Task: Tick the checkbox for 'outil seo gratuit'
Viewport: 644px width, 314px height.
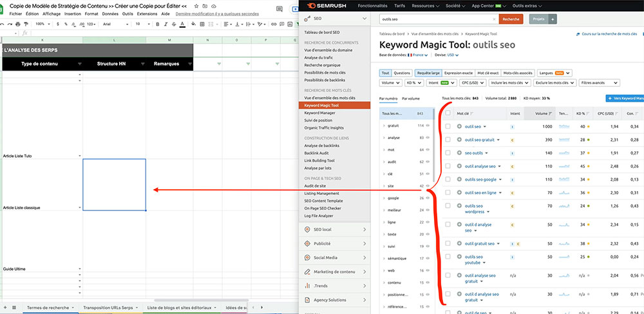Action: pyautogui.click(x=448, y=140)
